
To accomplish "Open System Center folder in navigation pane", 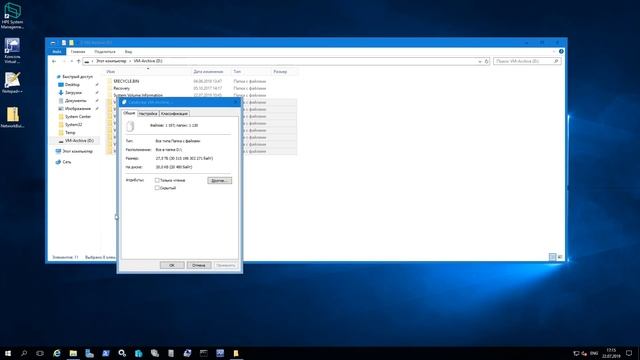I will (x=78, y=117).
